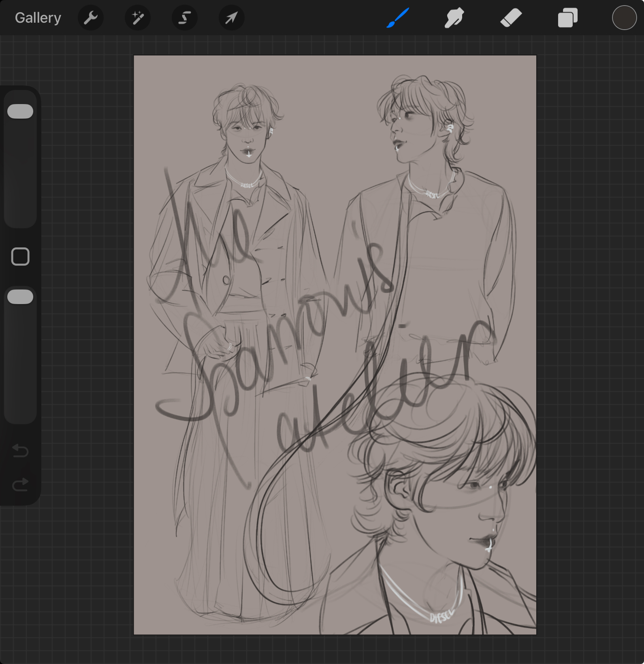Click the brush opacity slider handle

tap(20, 297)
